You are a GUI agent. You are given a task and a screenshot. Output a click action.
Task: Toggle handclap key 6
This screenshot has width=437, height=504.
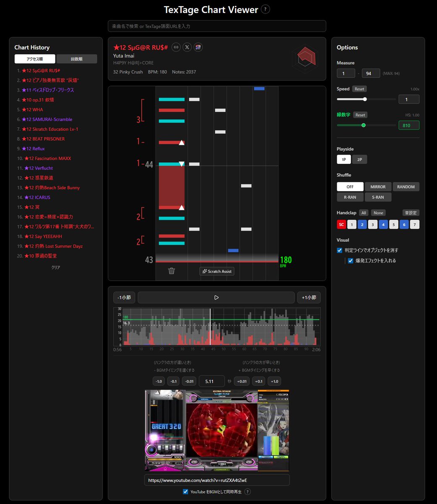(x=404, y=225)
